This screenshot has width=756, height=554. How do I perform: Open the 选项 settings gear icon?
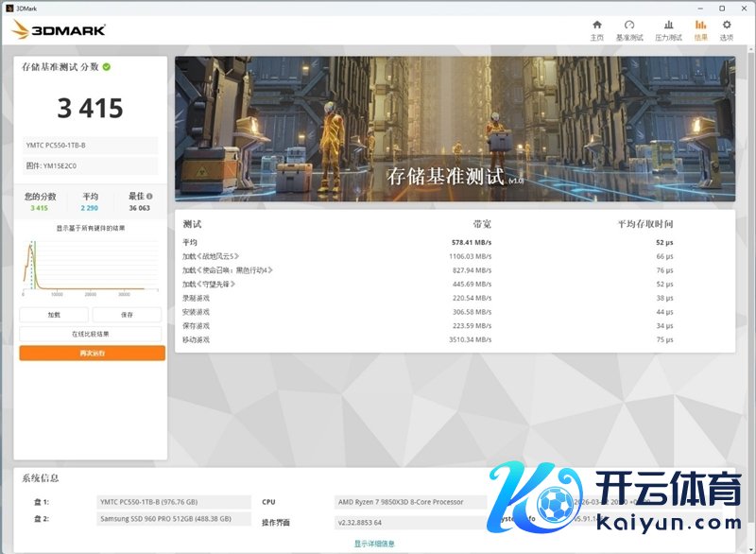[726, 25]
